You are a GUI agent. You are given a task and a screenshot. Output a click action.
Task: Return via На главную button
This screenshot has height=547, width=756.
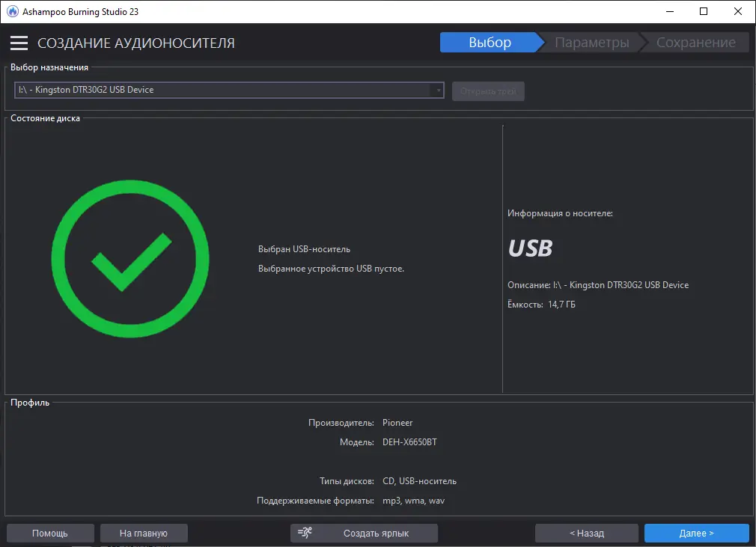point(144,533)
